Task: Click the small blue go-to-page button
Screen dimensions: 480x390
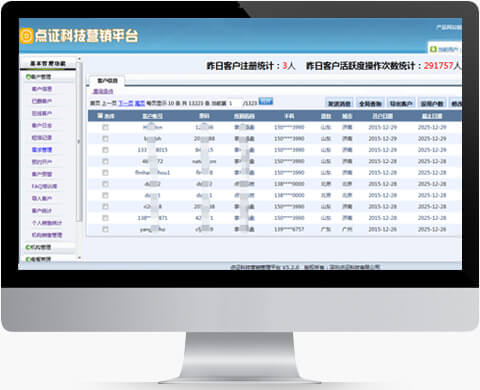Action: [266, 101]
